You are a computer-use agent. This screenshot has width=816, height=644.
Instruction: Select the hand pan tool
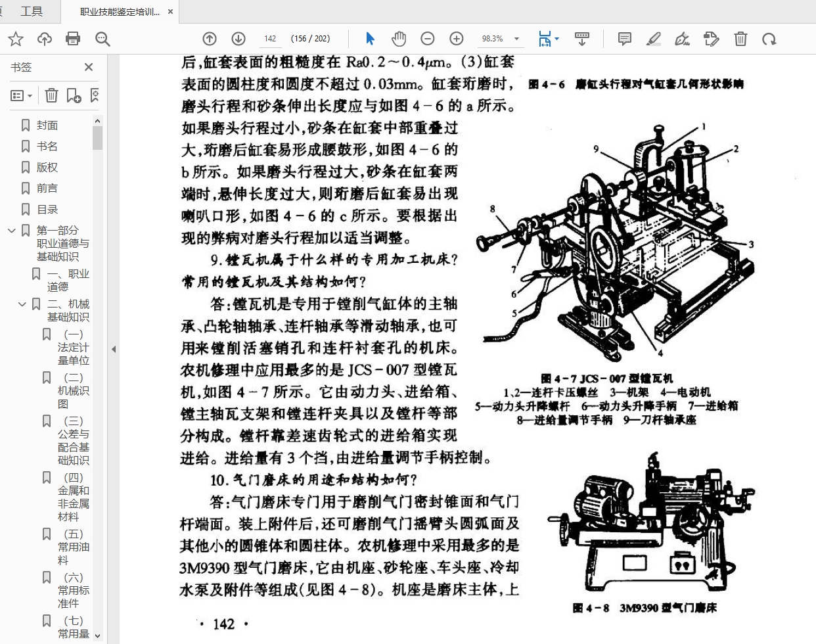point(399,39)
